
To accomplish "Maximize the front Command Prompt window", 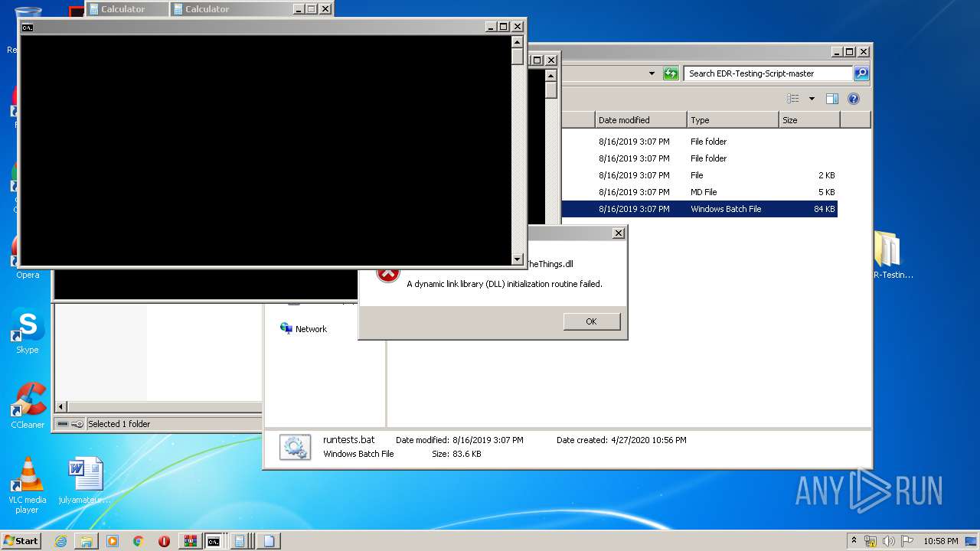I will pyautogui.click(x=503, y=27).
